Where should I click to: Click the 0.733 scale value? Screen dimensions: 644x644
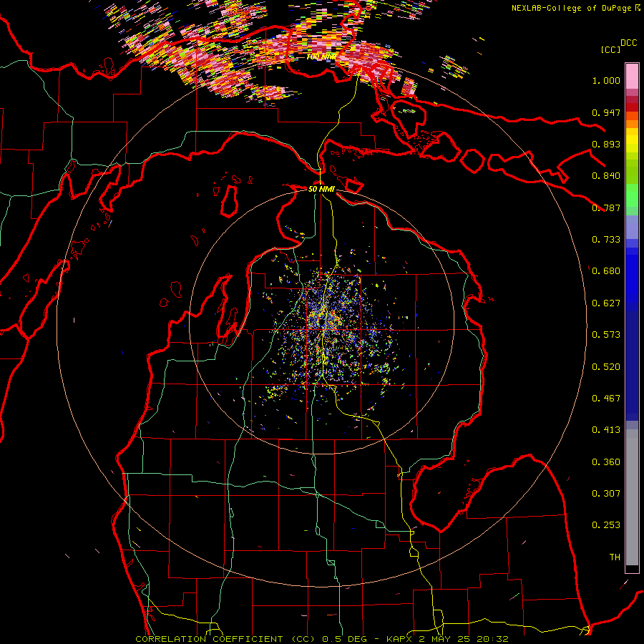pos(606,240)
